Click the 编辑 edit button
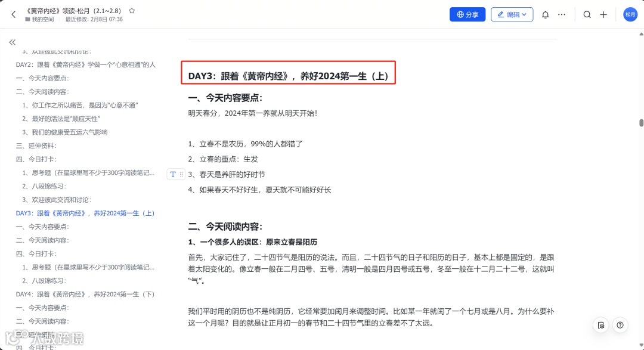Viewport: 644px width, 350px height. 512,14
